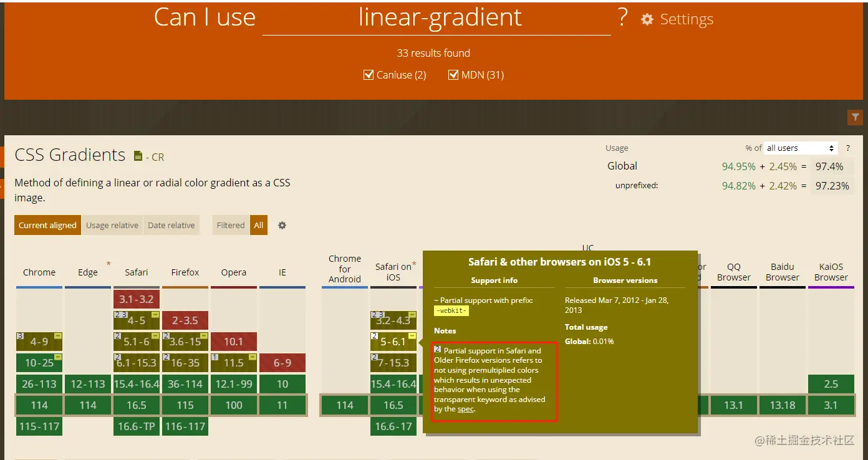Click the Baidu Browser column header
This screenshot has width=868, height=460.
[x=783, y=272]
